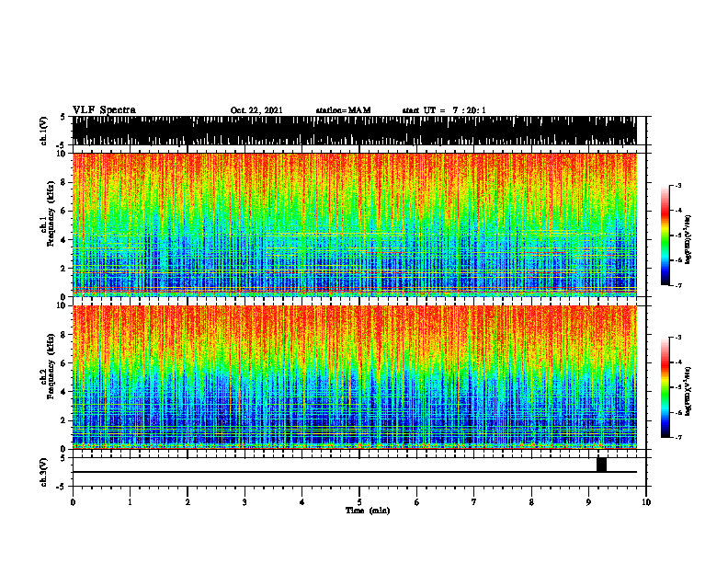This screenshot has height=563, width=728.
Task: Click the ch.1 frequency axis "6" tick label
Action: tap(64, 211)
